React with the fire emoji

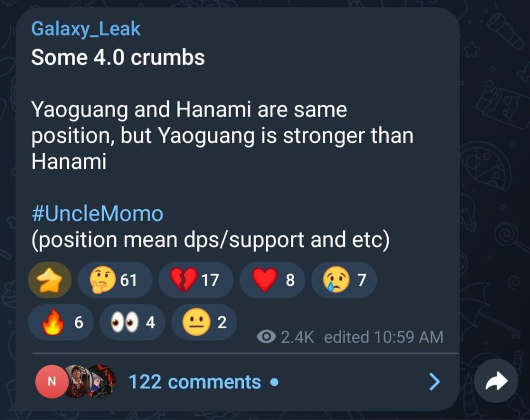pos(61,323)
